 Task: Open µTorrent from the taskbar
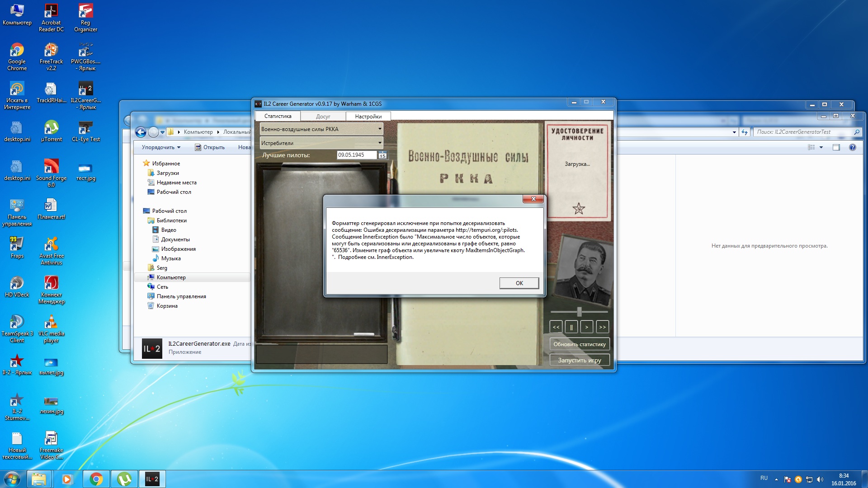124,479
